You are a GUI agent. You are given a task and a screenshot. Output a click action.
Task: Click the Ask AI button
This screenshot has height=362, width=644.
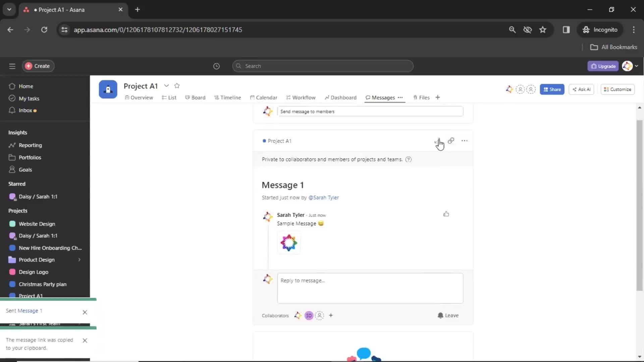click(582, 89)
